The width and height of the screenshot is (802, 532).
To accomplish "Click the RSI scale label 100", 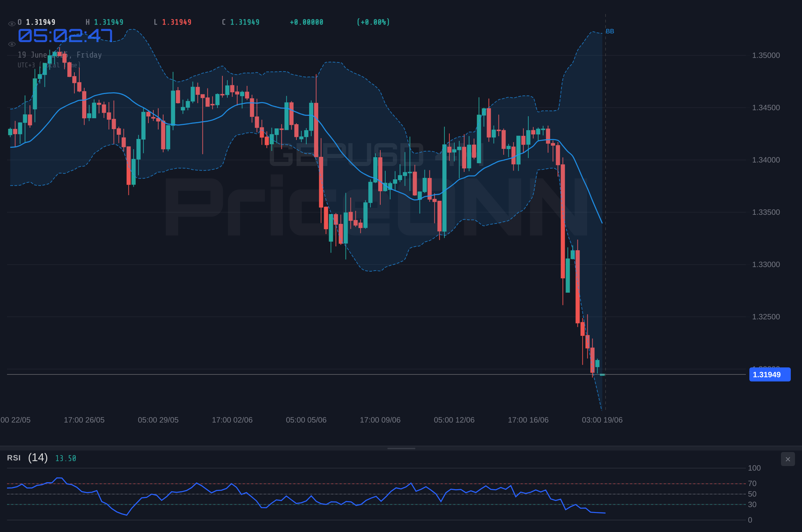I will click(754, 468).
